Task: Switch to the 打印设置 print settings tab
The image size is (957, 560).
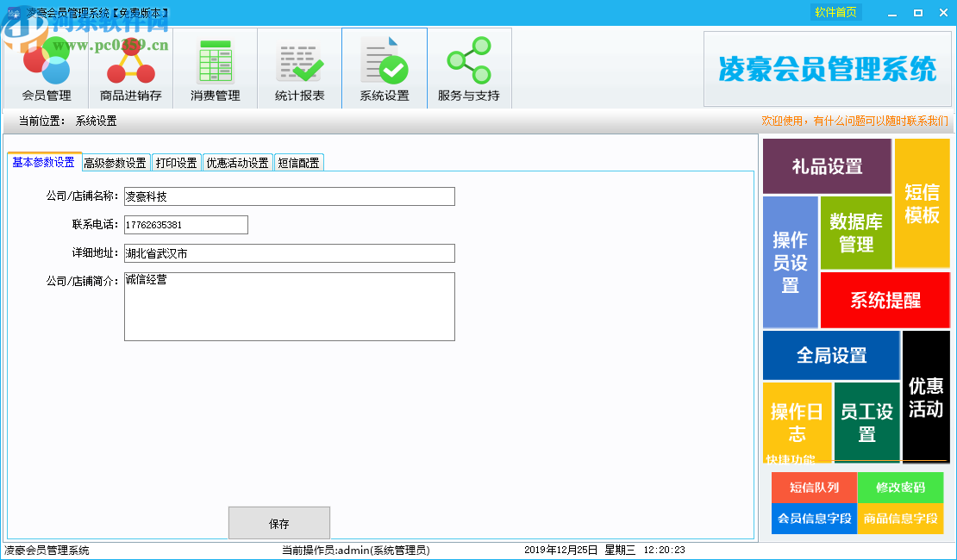Action: [178, 162]
